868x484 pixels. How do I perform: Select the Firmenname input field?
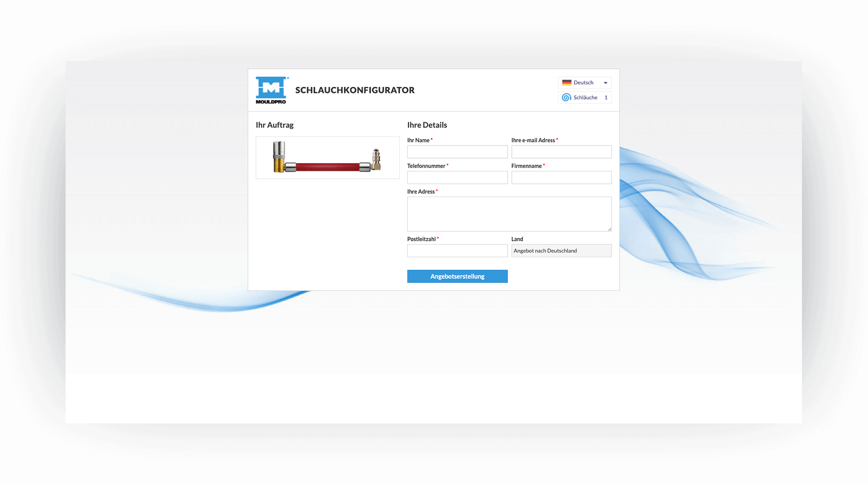[x=561, y=178]
